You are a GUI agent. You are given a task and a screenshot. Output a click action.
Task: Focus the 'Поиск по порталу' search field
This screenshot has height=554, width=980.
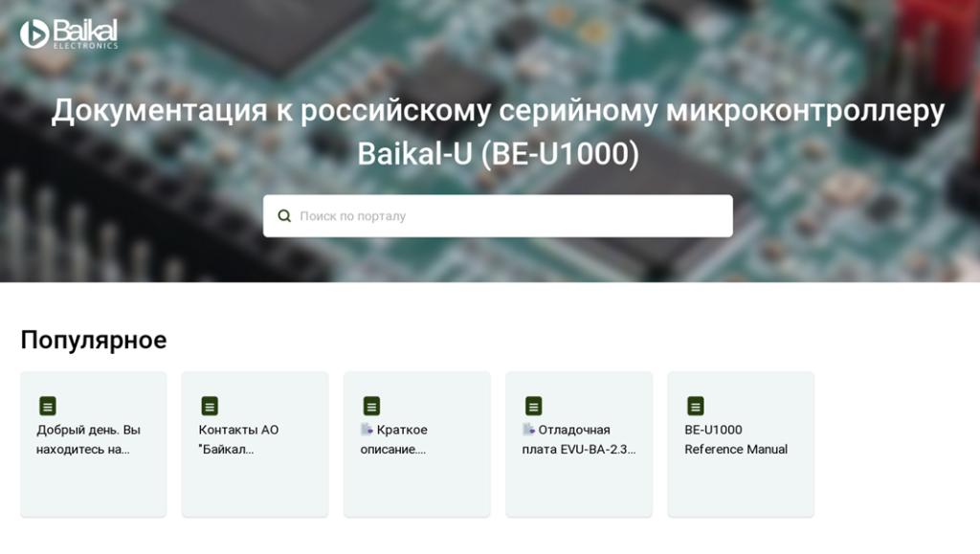coord(507,216)
